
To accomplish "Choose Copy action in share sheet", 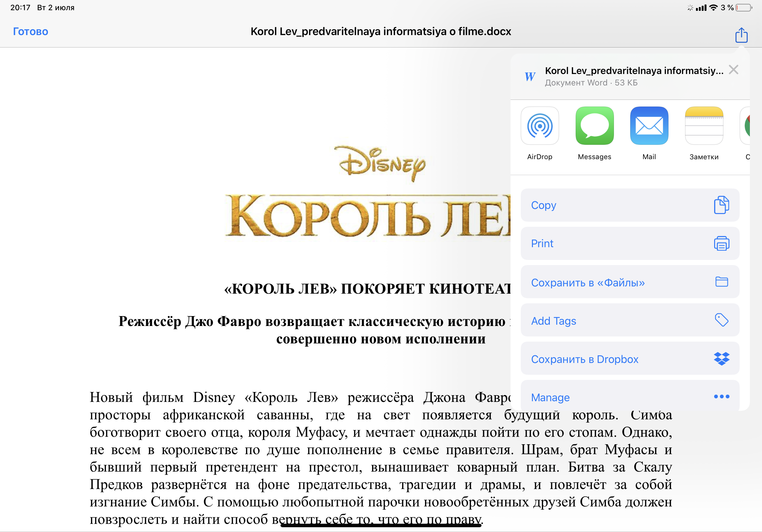I will [630, 205].
